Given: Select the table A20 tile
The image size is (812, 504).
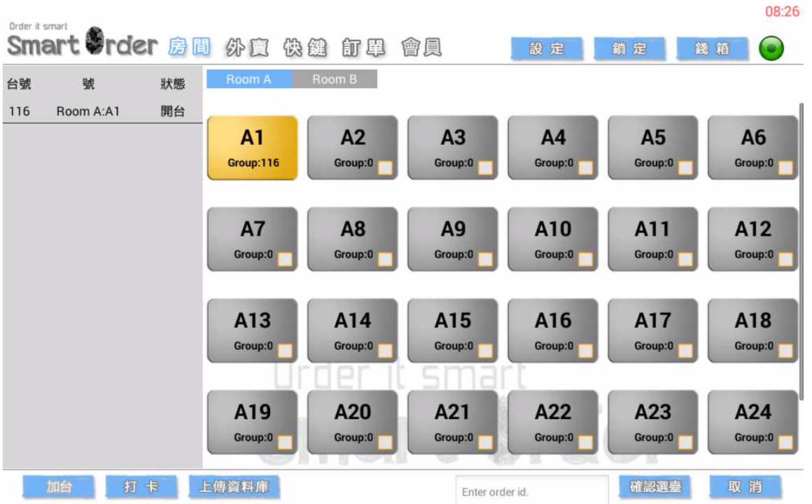Looking at the screenshot, I should click(353, 422).
